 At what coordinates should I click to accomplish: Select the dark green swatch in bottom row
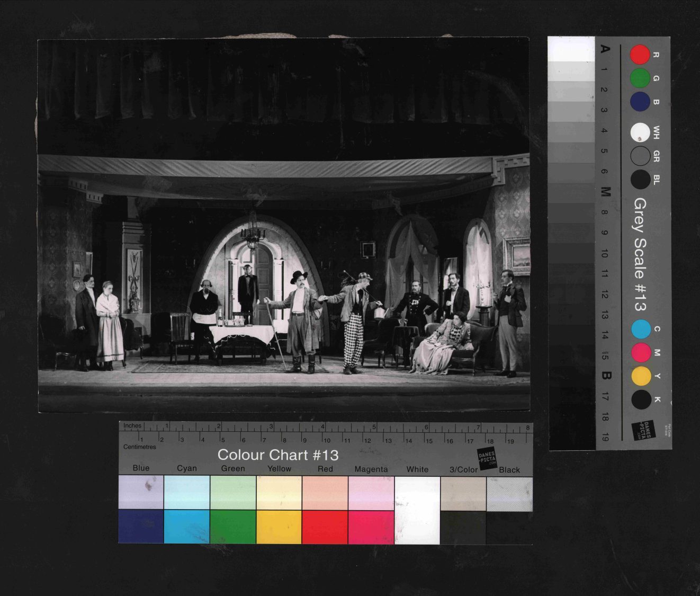tap(233, 527)
